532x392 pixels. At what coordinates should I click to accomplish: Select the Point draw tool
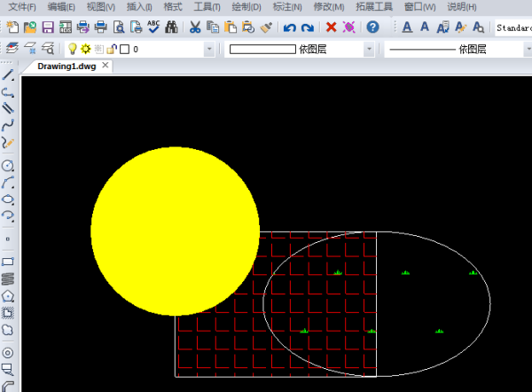8,239
